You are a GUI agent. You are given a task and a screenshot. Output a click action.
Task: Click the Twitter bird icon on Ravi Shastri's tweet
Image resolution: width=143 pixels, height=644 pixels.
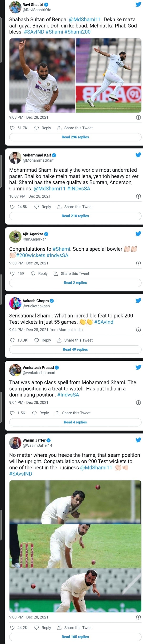138,4
